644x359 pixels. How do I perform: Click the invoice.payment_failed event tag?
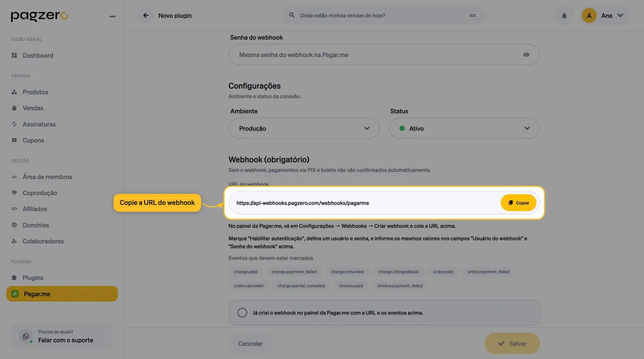coord(400,286)
